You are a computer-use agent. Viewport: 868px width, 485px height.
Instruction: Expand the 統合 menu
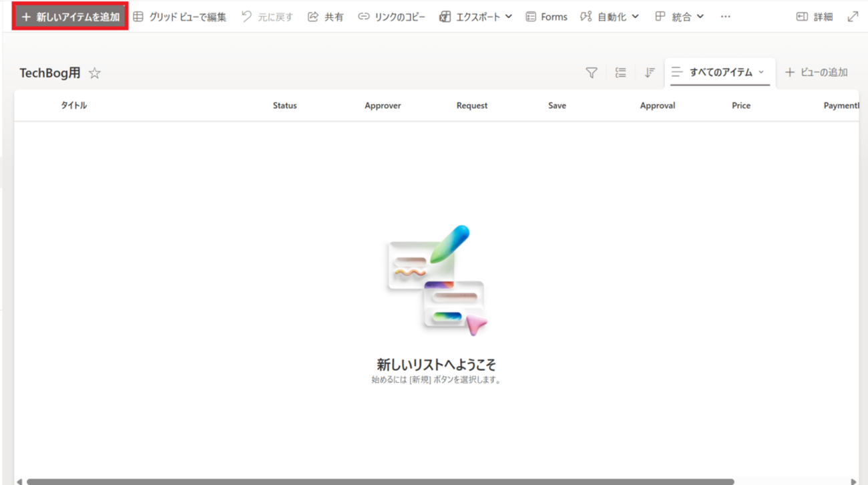(x=680, y=17)
